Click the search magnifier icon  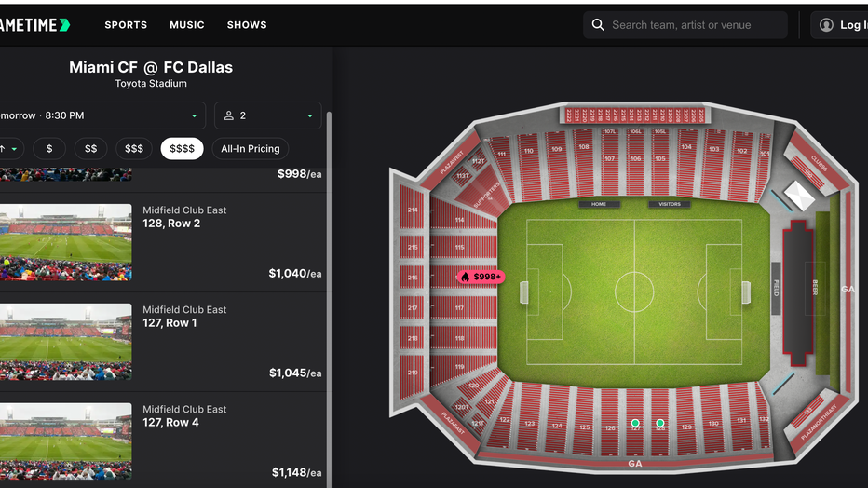point(598,25)
